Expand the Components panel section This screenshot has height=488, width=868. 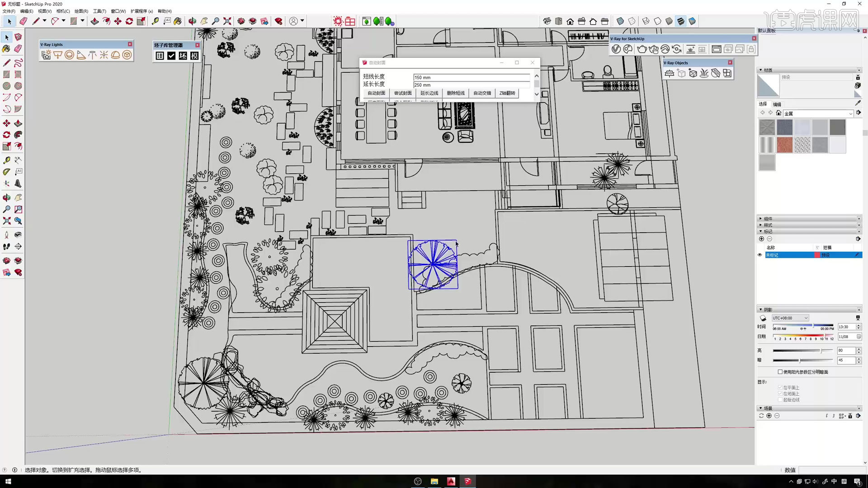coord(761,219)
